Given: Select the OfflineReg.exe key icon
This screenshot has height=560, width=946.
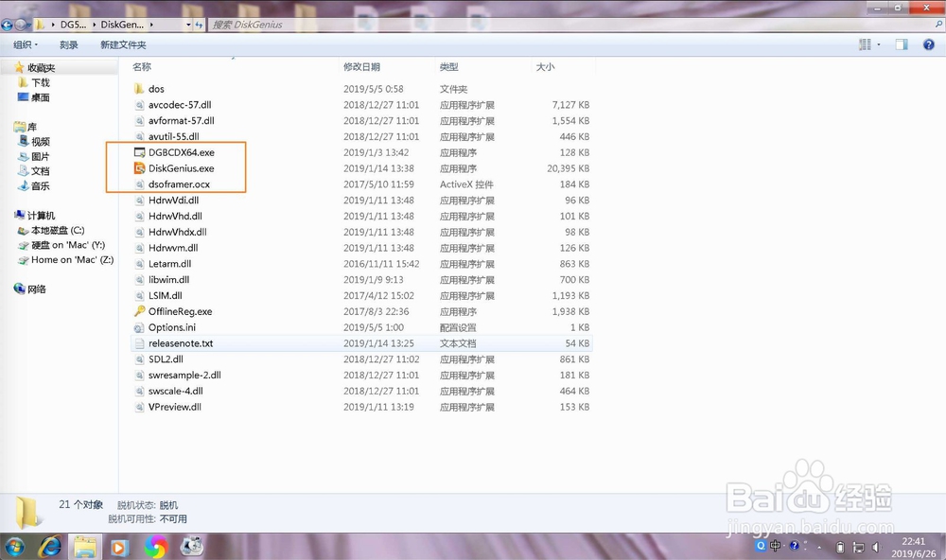Looking at the screenshot, I should coord(139,311).
